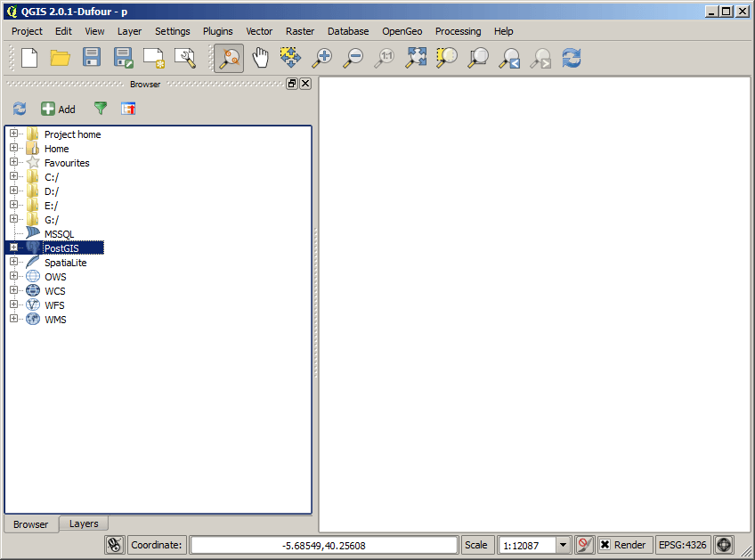The image size is (755, 560).
Task: Close the Browser panel
Action: click(305, 84)
